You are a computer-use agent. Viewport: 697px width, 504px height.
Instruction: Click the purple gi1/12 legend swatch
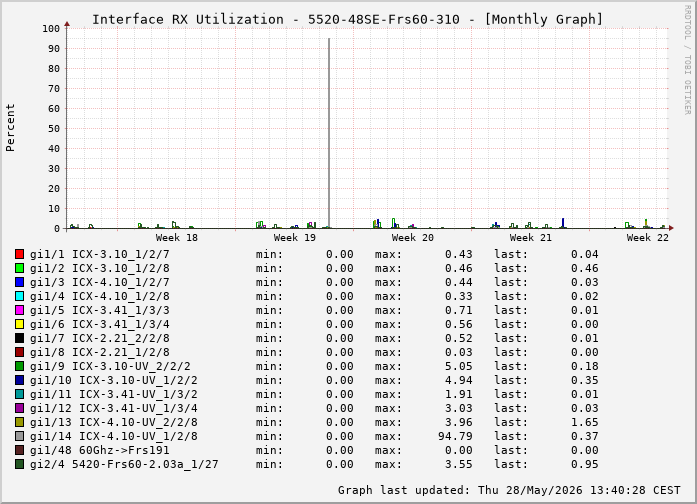click(19, 408)
